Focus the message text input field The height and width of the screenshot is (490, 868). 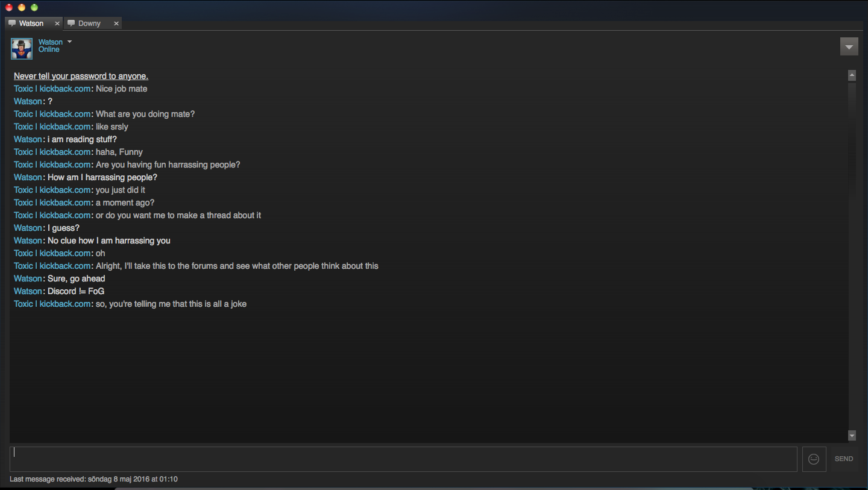(x=403, y=459)
